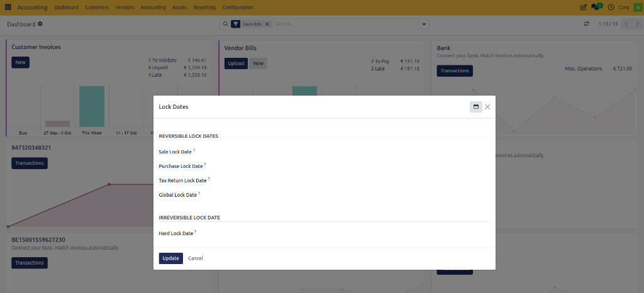Click the Hard Lock Date label
644x293 pixels.
click(176, 233)
